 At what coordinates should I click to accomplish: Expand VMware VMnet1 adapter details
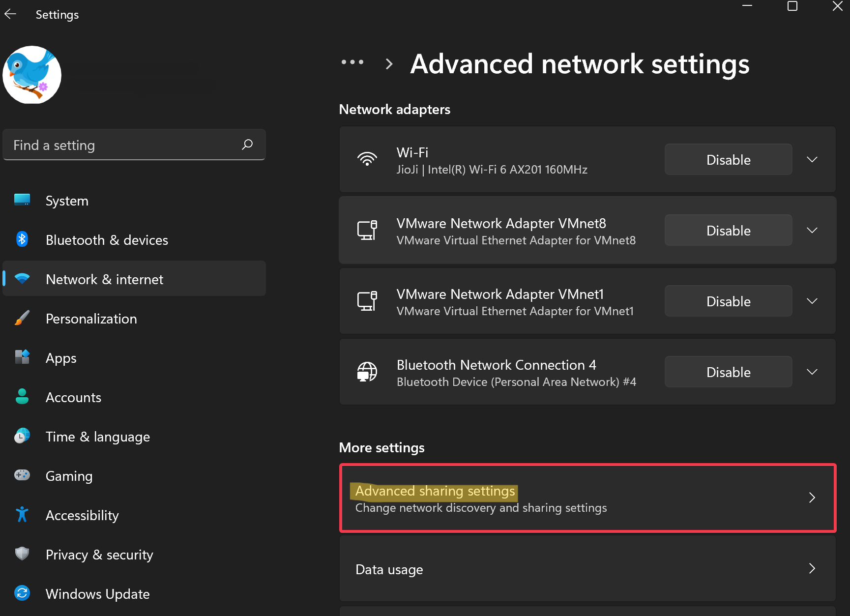812,301
